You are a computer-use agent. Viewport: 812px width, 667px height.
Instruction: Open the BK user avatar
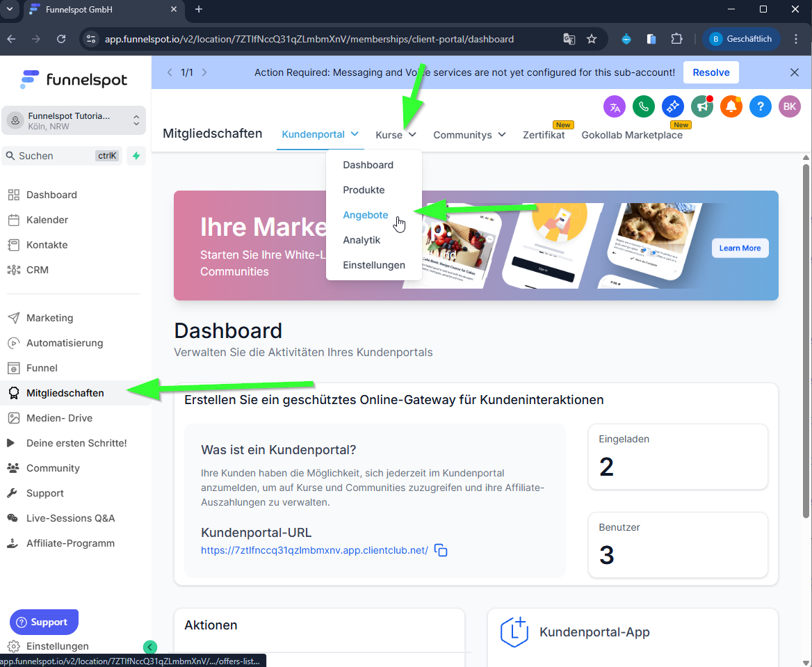[789, 106]
